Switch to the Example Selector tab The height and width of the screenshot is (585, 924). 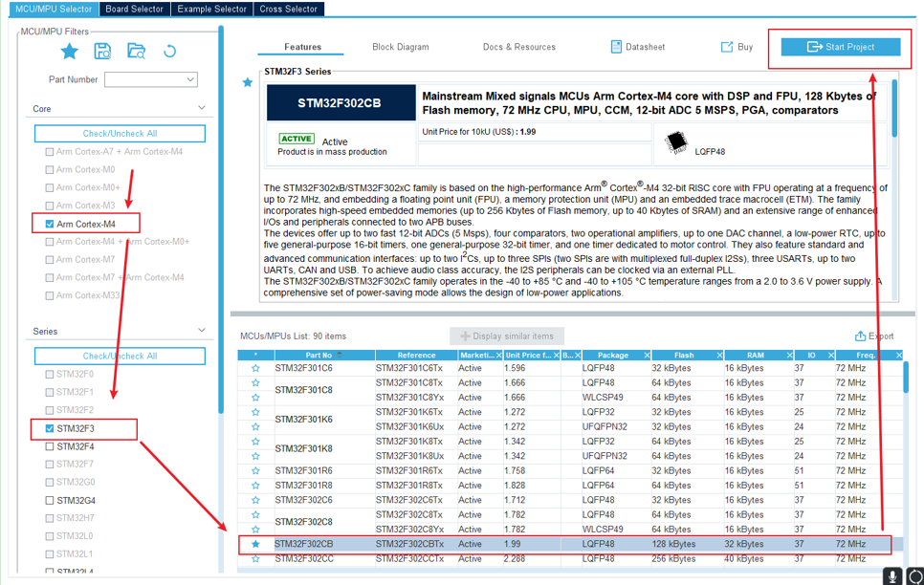pos(211,9)
